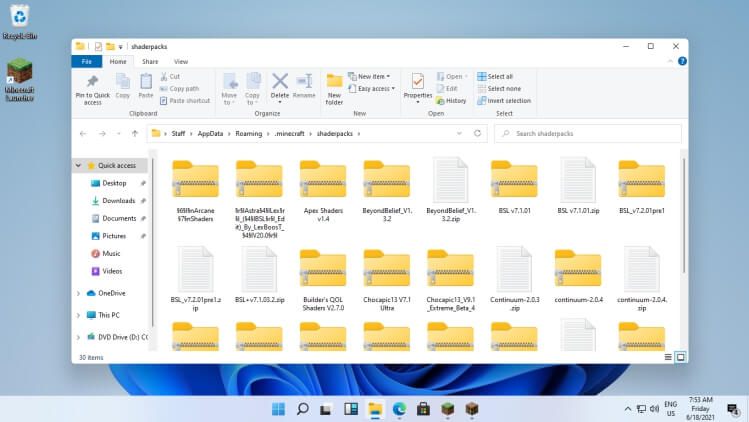Click Staff in the address path
Image resolution: width=749 pixels, height=422 pixels.
click(x=178, y=134)
